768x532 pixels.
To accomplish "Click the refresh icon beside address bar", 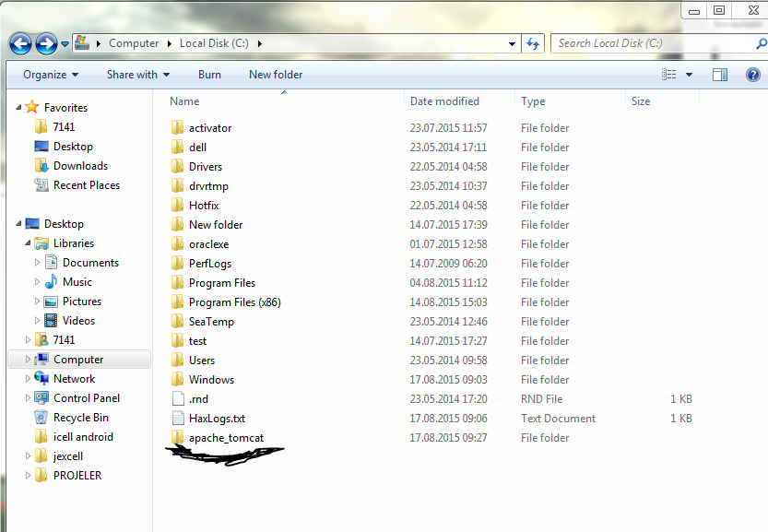I will [x=532, y=44].
